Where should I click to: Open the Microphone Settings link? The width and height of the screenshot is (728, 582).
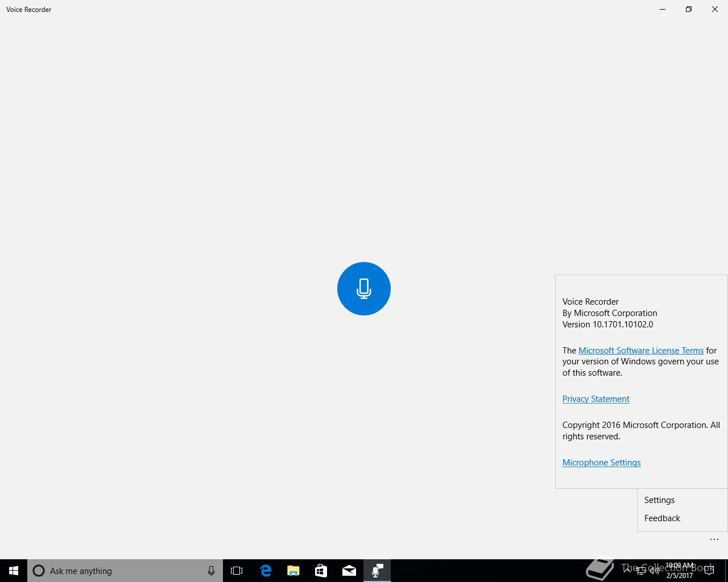[x=601, y=463]
